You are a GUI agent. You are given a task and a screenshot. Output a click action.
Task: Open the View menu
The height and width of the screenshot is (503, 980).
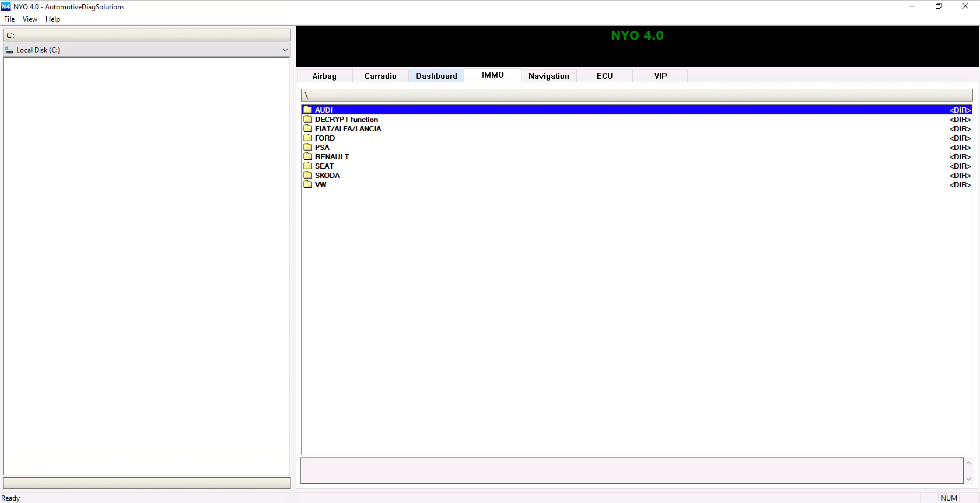(x=30, y=19)
